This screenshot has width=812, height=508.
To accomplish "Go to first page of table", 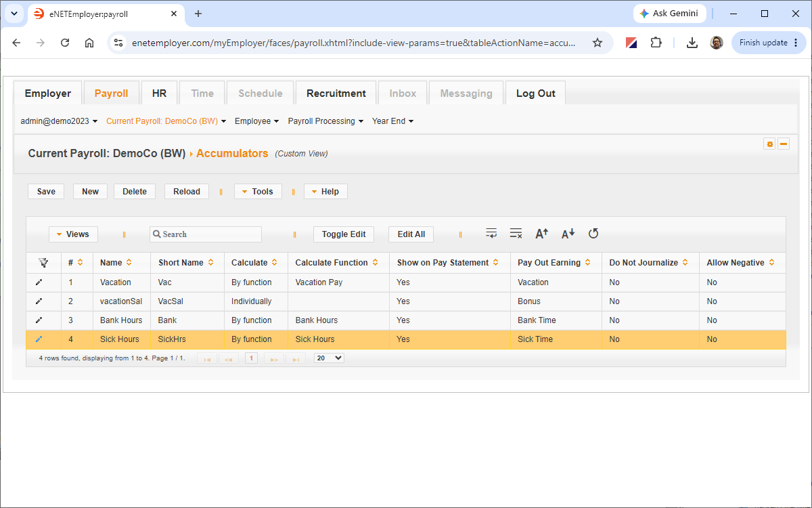I will click(x=207, y=358).
